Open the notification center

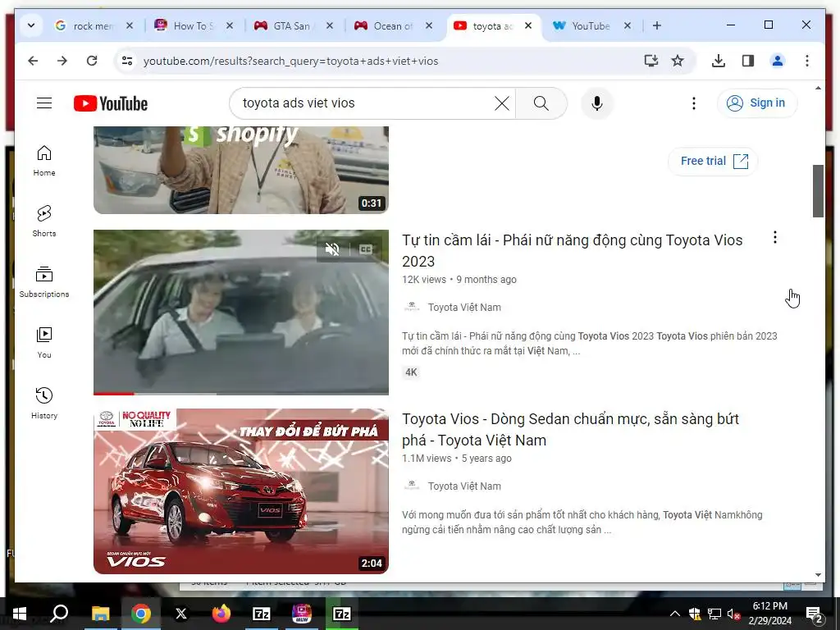pos(814,614)
